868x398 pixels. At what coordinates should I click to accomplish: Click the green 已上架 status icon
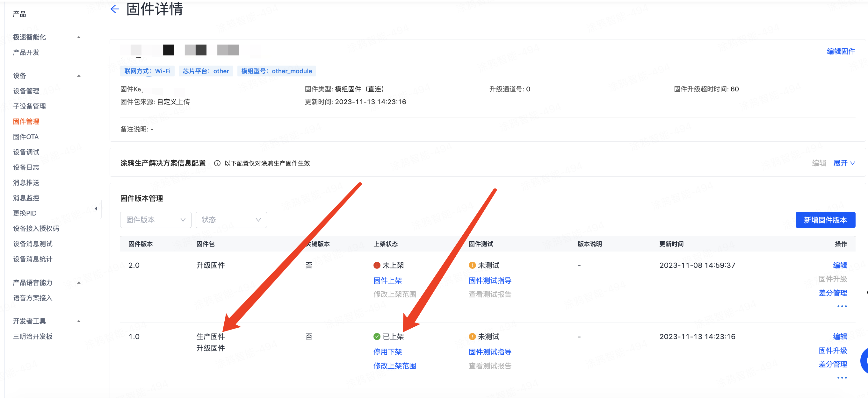pyautogui.click(x=377, y=337)
